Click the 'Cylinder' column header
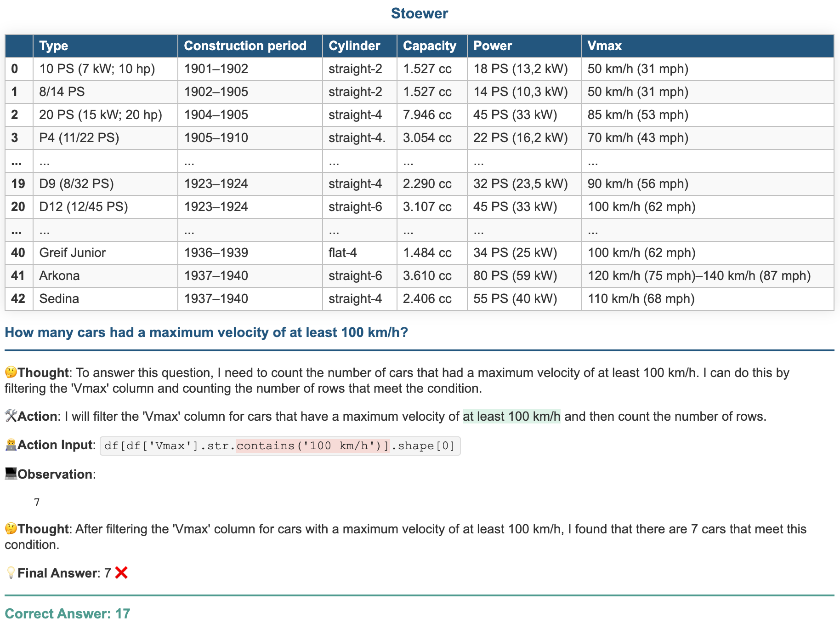Viewport: 840px width, 629px height. pos(360,46)
